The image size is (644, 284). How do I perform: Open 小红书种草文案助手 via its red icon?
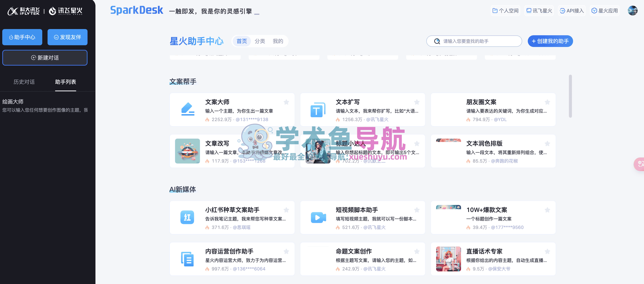[187, 217]
